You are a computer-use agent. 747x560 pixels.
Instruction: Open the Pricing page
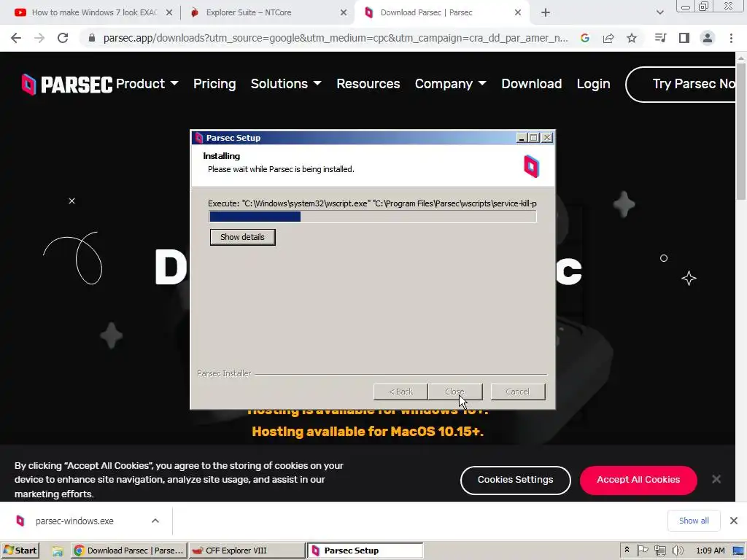pos(214,84)
